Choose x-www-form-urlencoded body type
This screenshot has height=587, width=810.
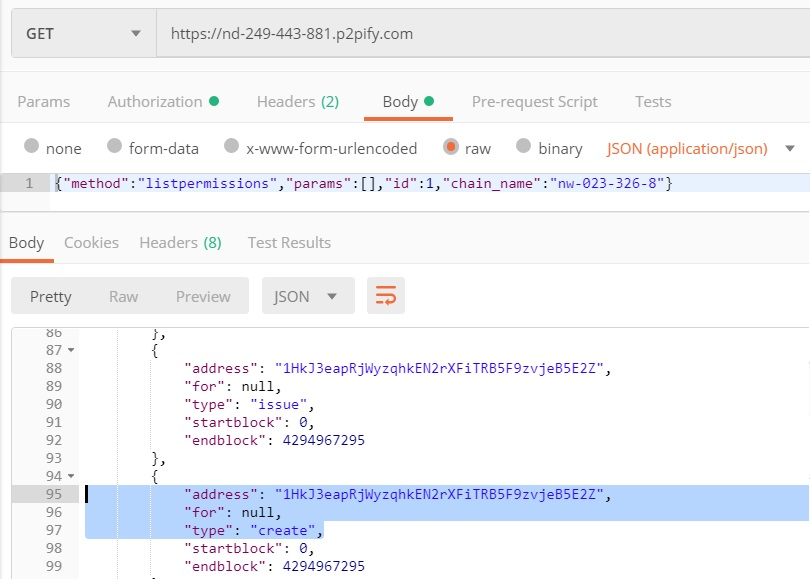click(x=231, y=146)
